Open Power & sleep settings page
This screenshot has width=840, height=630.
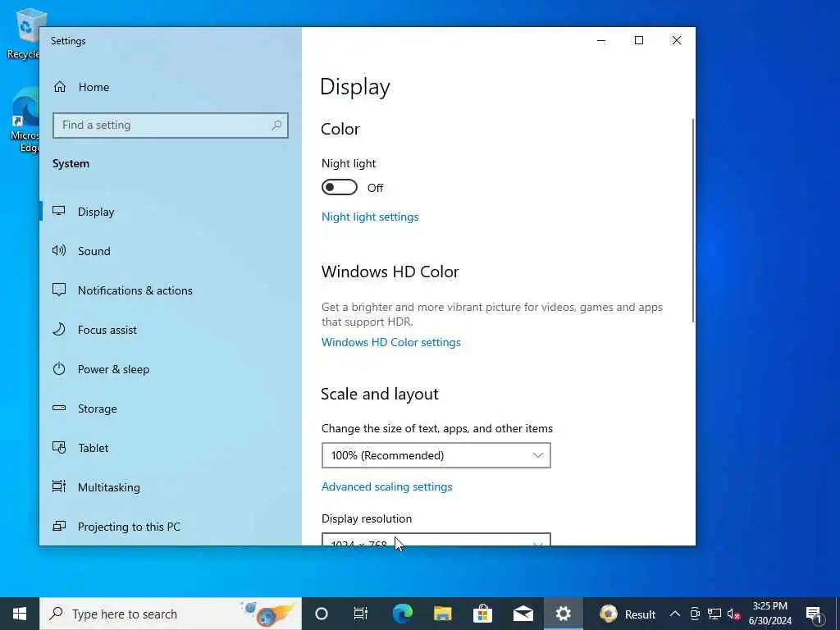click(x=171, y=369)
